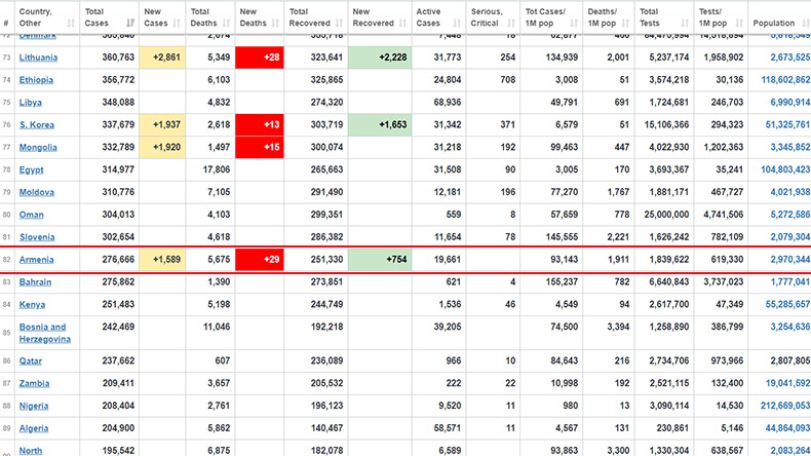Select S. Korea new deaths +13
This screenshot has height=456, width=811.
click(259, 125)
